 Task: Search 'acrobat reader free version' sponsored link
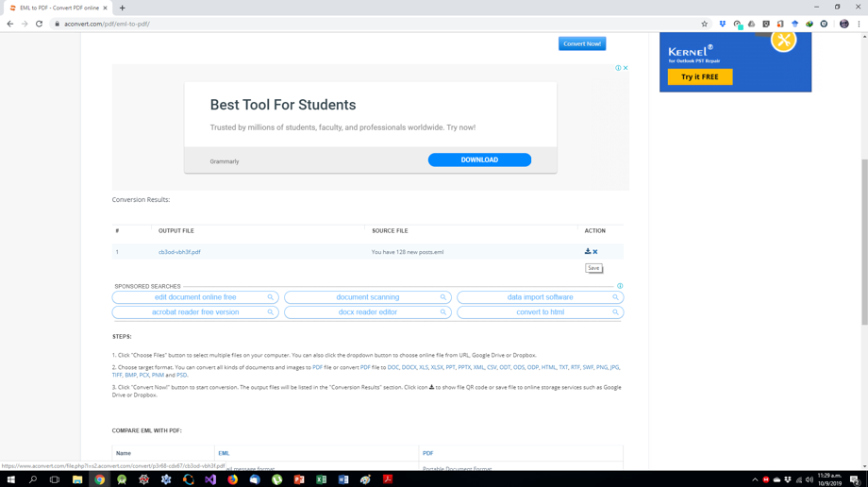[x=195, y=312]
